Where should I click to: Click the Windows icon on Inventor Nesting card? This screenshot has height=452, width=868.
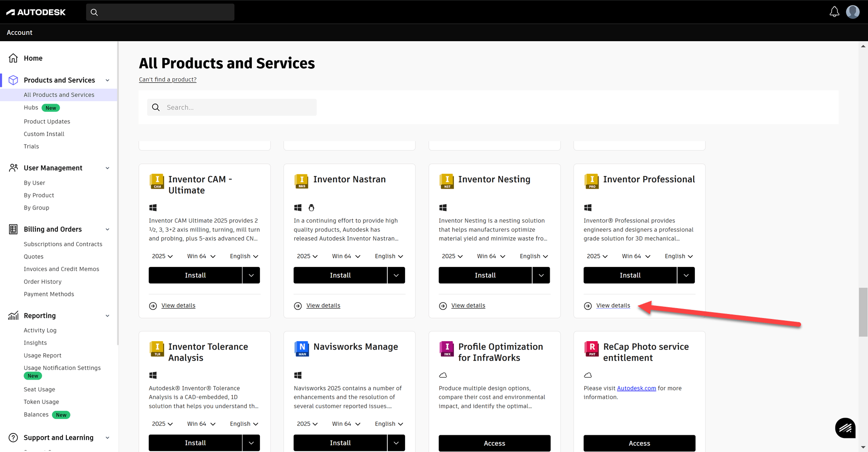(x=443, y=208)
